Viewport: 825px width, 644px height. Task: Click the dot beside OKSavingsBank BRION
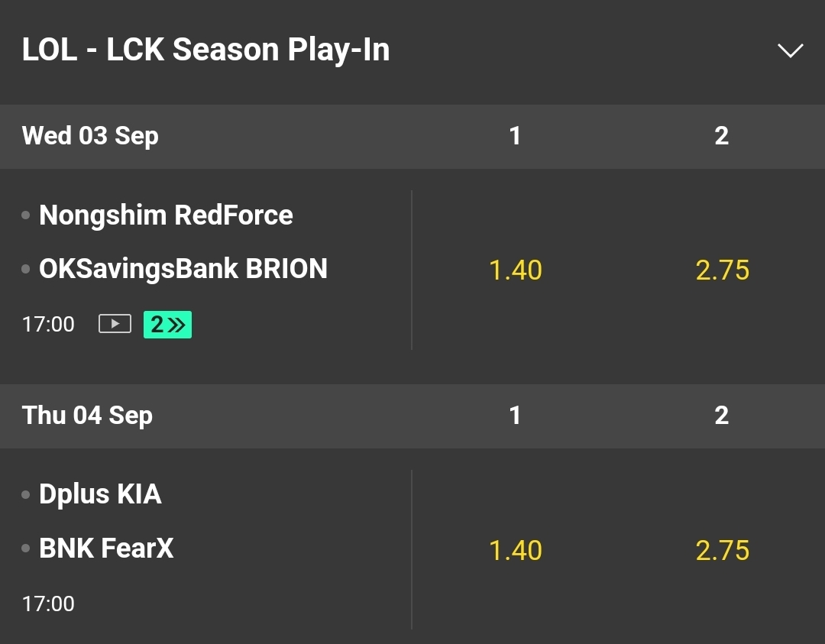point(26,269)
